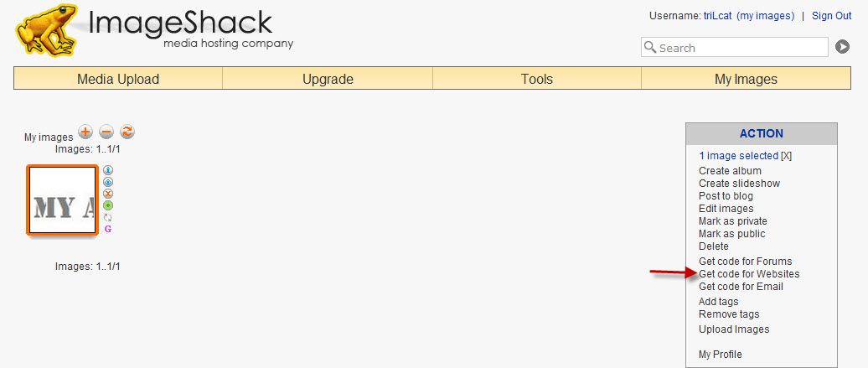Click Mark as private action
This screenshot has height=368, width=868.
tap(732, 221)
